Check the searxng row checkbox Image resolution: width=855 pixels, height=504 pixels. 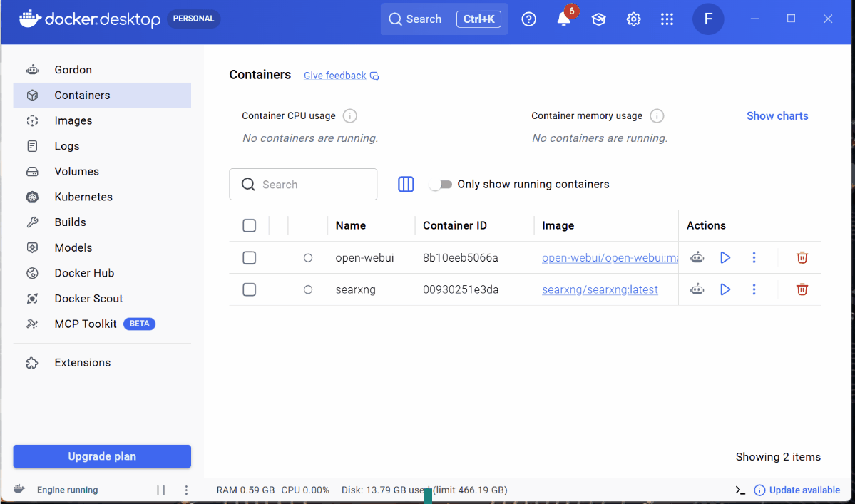click(x=249, y=290)
